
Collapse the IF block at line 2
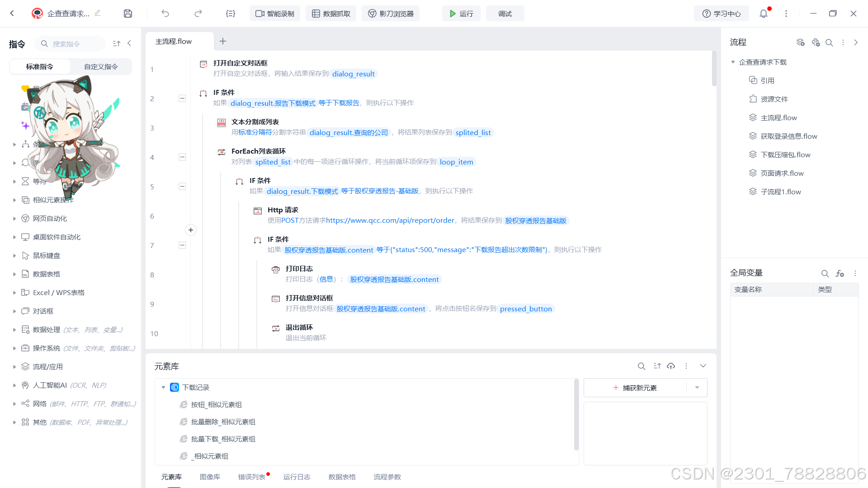(x=182, y=99)
